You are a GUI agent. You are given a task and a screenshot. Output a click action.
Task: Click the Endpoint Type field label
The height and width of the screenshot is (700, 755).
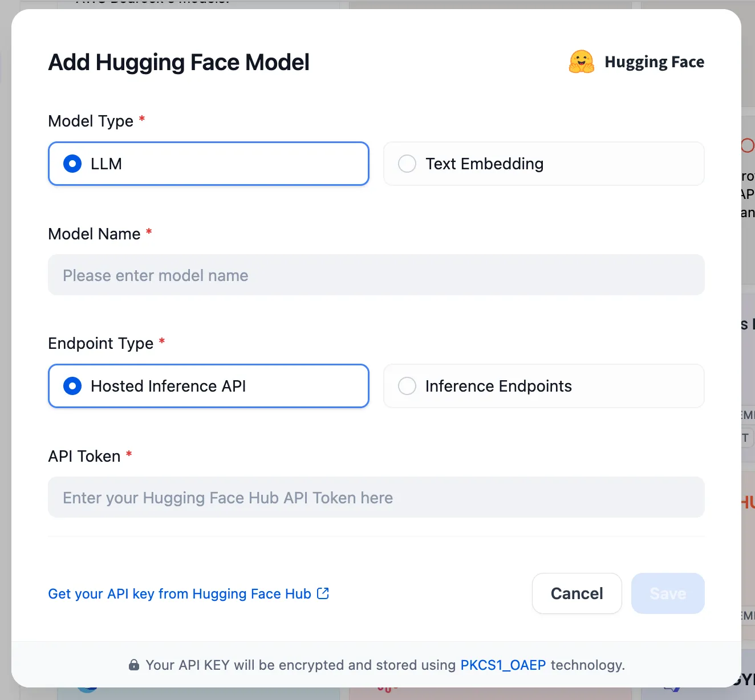pyautogui.click(x=101, y=343)
